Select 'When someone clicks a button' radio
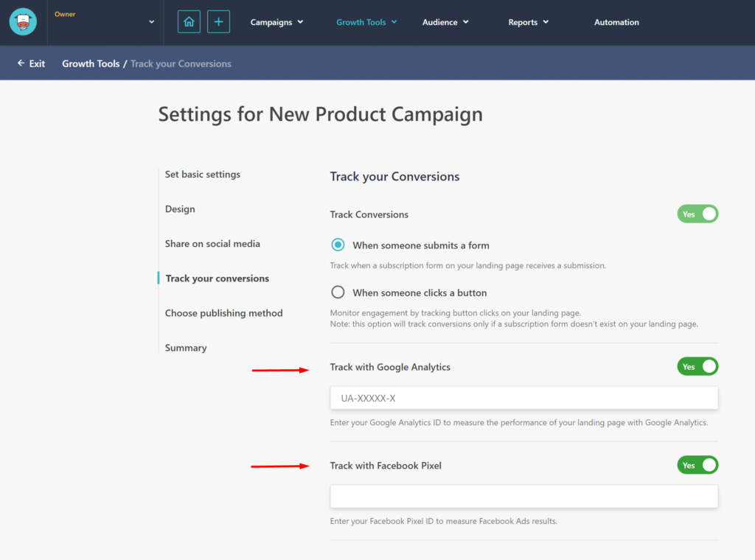This screenshot has height=560, width=755. (338, 292)
